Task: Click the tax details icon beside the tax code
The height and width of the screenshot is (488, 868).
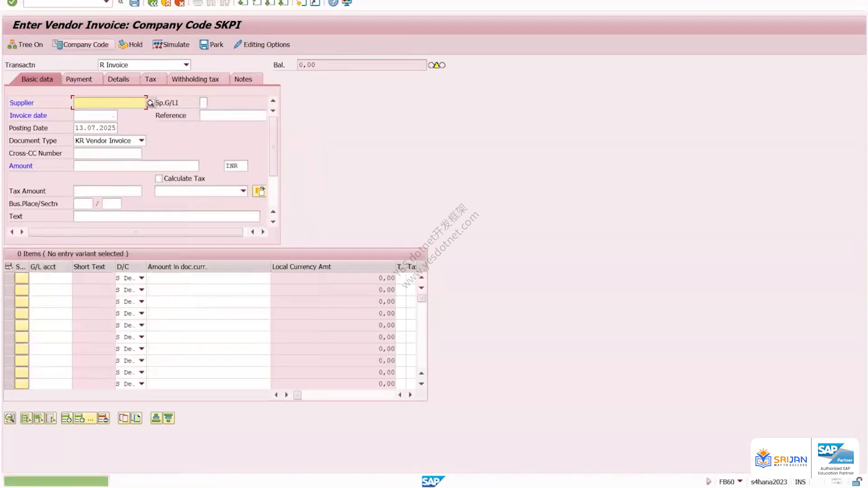Action: click(259, 191)
